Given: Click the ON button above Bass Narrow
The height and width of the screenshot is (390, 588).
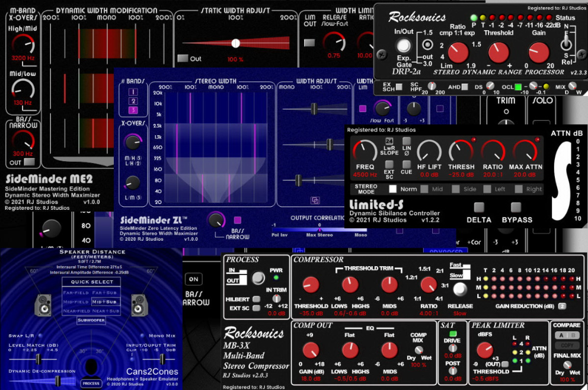Looking at the screenshot, I should pyautogui.click(x=193, y=279).
